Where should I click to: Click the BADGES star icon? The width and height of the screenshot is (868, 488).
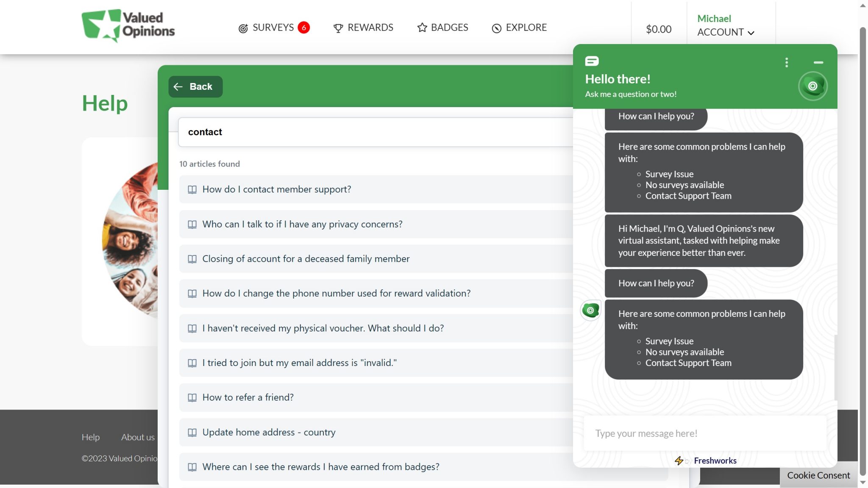click(x=421, y=28)
